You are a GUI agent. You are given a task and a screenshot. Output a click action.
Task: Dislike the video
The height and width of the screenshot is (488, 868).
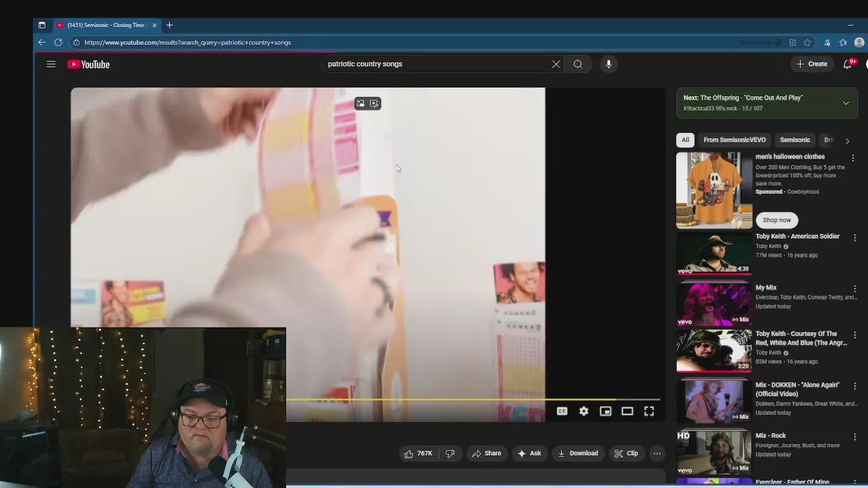point(450,453)
